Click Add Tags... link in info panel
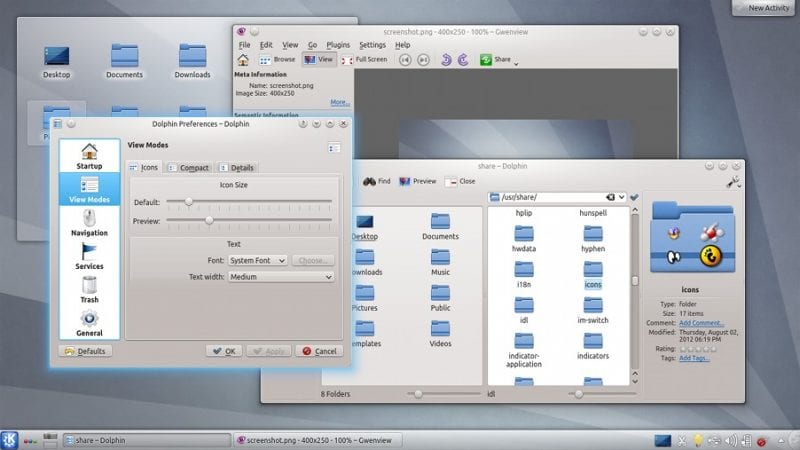 tap(694, 358)
